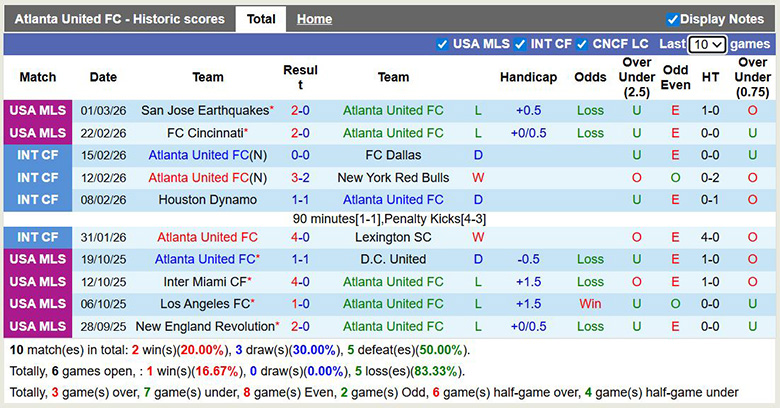The image size is (780, 408).
Task: Open New York Red Bulls team link
Action: (393, 178)
